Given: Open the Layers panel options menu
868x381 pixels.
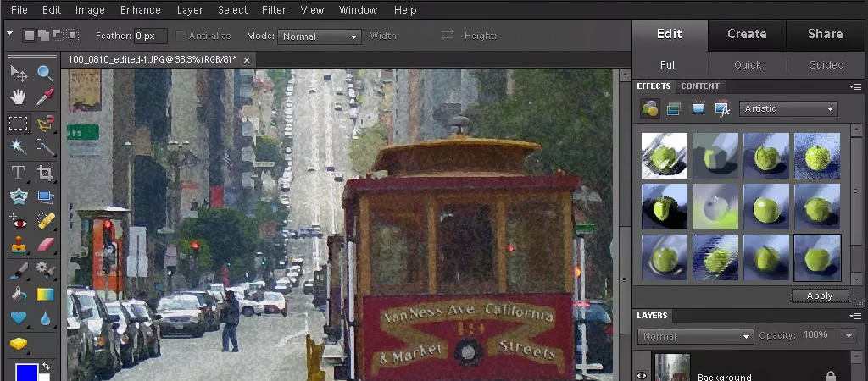Looking at the screenshot, I should 855,316.
